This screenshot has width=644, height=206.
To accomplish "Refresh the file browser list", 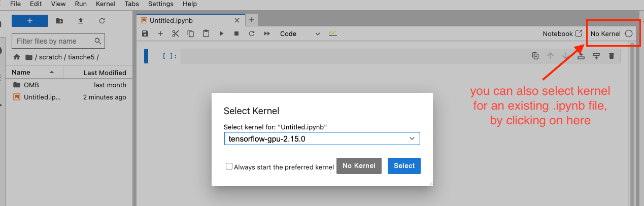I will pos(102,21).
